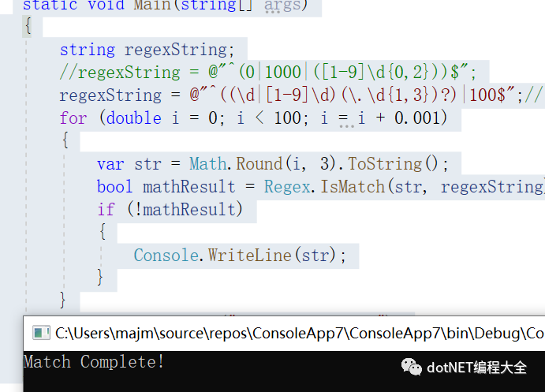
Task: Click the "Match Complete!" console output text
Action: (x=94, y=362)
